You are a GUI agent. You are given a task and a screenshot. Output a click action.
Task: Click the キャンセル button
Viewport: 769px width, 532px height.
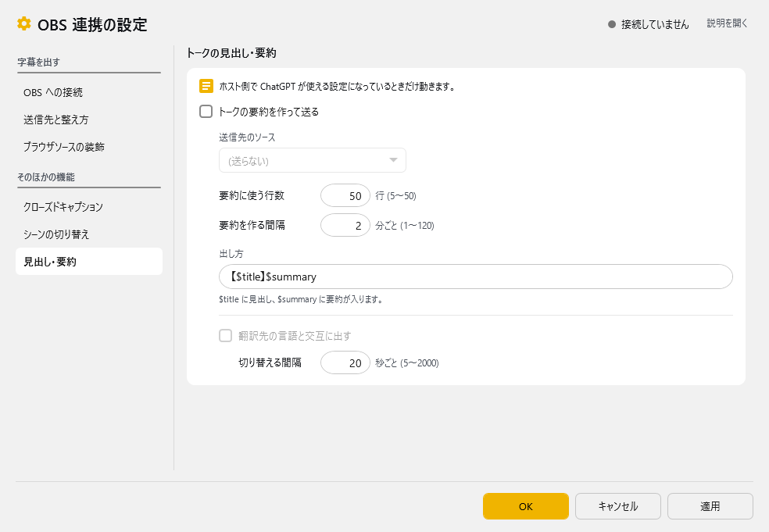click(x=618, y=506)
